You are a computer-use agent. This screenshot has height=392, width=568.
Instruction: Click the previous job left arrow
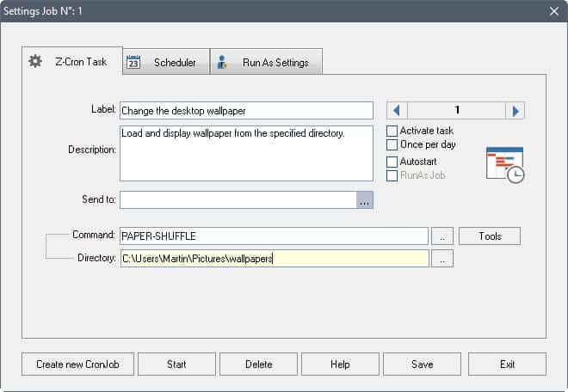click(x=397, y=111)
